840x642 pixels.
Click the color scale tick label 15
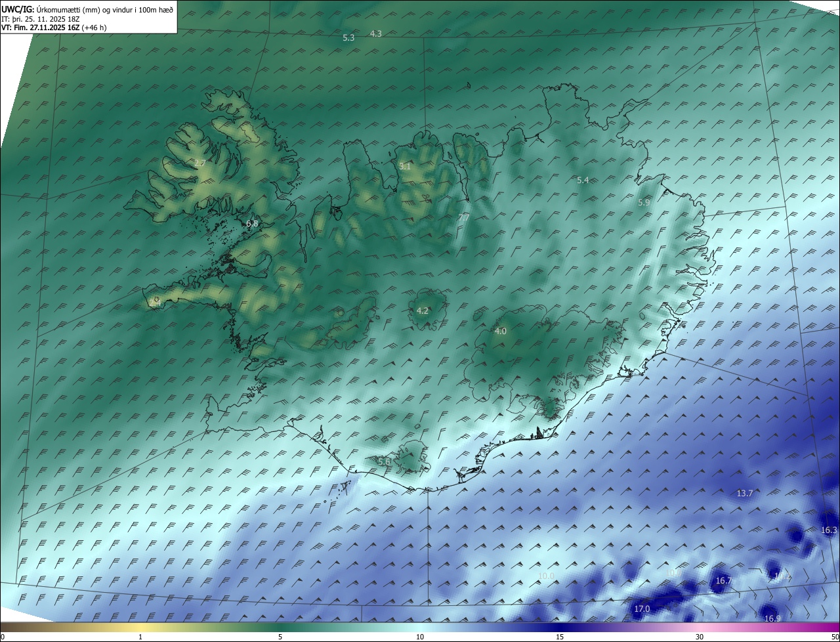click(560, 637)
